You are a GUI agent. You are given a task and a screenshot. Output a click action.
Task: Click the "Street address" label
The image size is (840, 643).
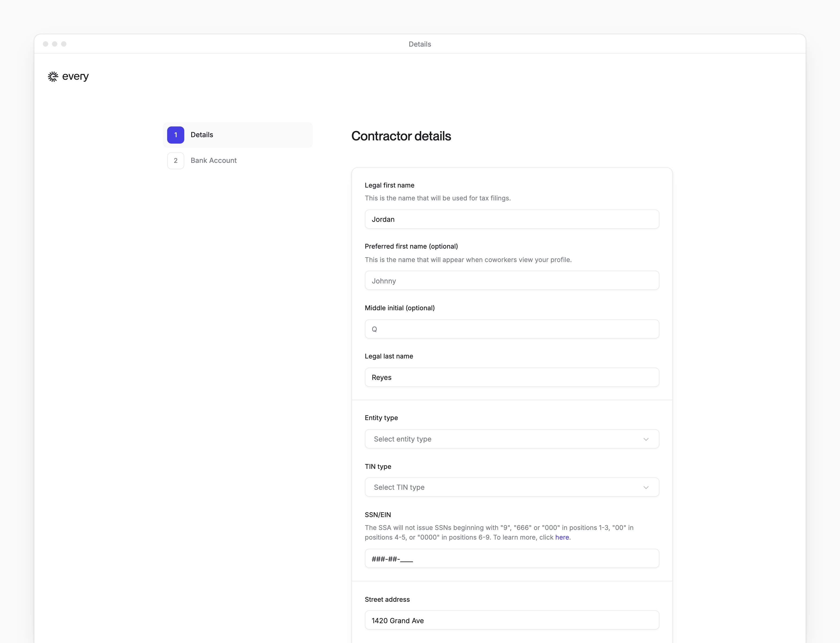[387, 599]
